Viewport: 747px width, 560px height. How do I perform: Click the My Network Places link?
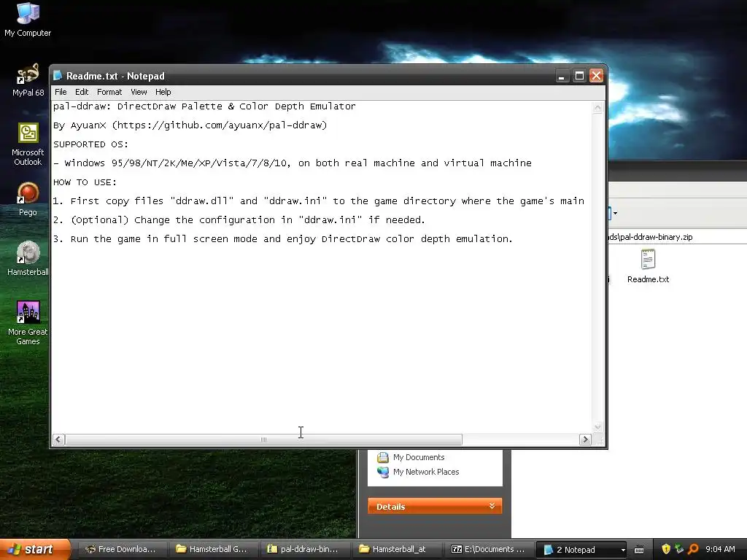click(426, 472)
